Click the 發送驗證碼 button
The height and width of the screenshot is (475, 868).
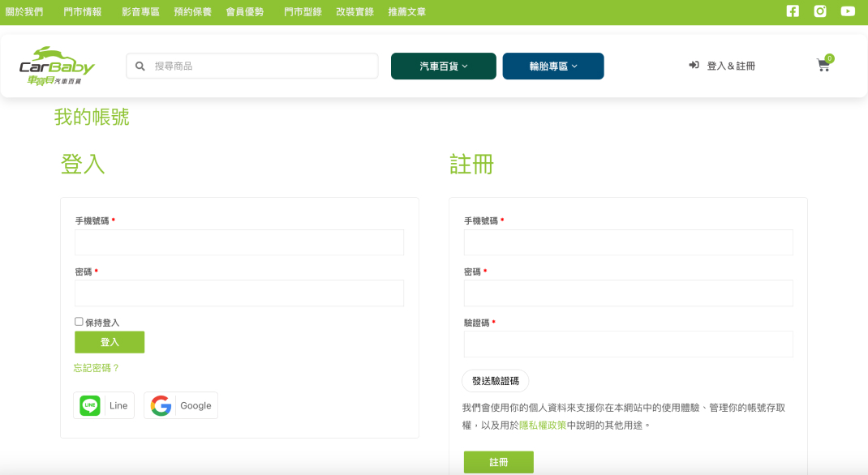point(496,381)
